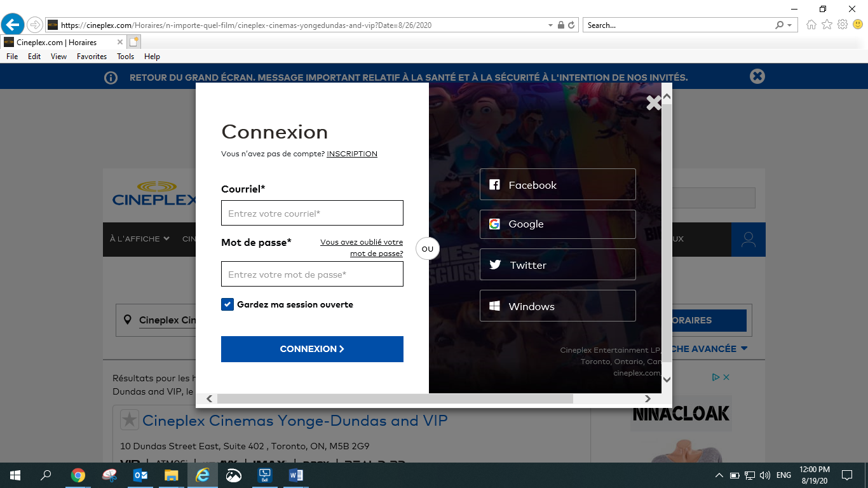Refresh the page in the address bar

coord(571,25)
